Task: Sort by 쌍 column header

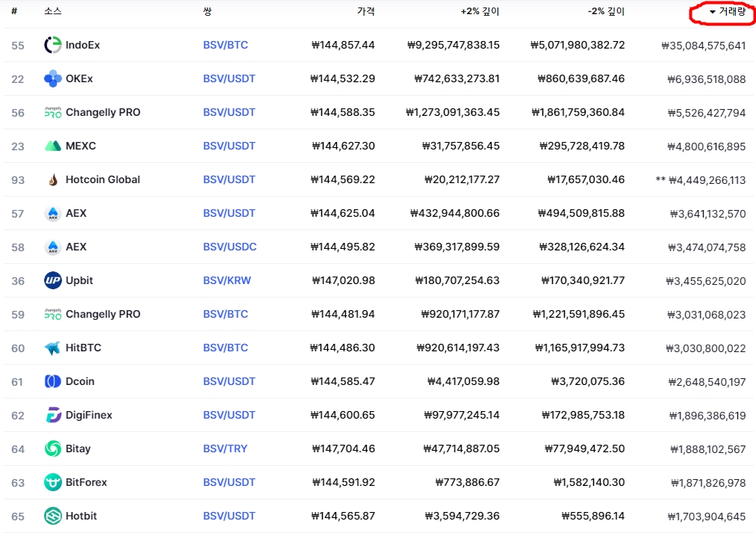Action: tap(208, 11)
